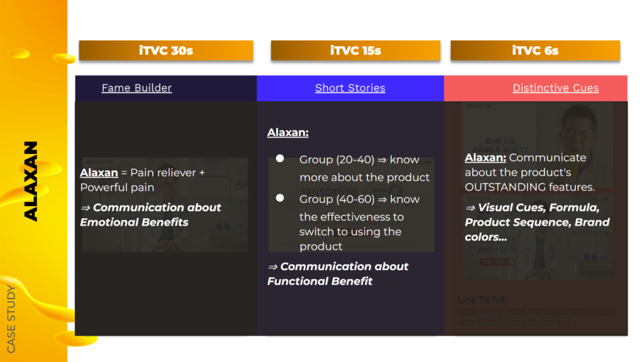The image size is (644, 362).
Task: Open the Distinctive Cues link
Action: (x=556, y=88)
